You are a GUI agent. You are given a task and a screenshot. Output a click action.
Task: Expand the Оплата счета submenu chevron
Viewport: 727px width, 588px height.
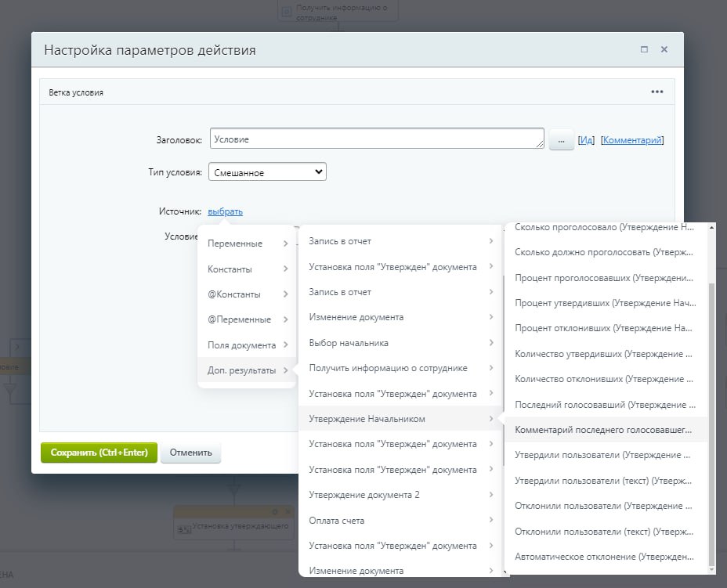click(x=490, y=520)
